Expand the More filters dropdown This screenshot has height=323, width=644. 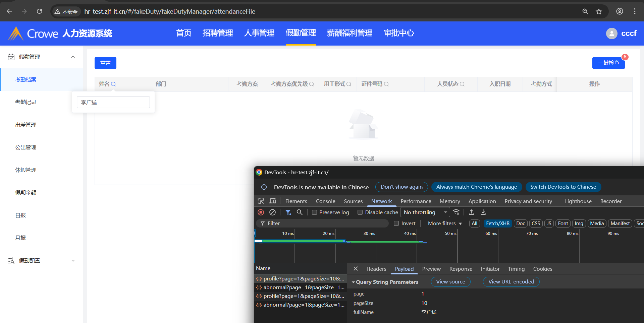pos(444,223)
